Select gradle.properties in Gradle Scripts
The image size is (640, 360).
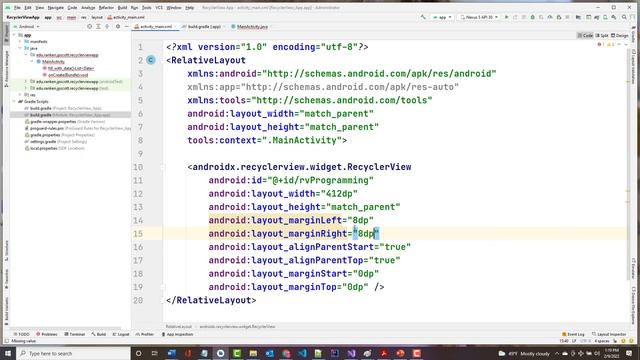[x=45, y=135]
